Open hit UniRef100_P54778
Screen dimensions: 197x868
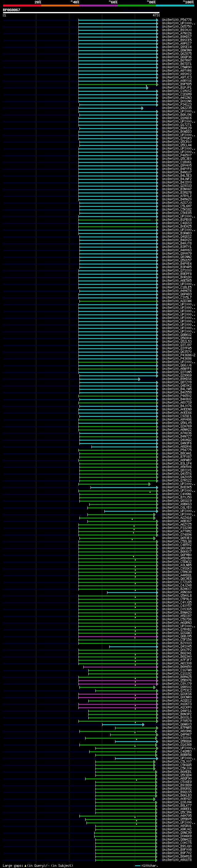click(177, 20)
